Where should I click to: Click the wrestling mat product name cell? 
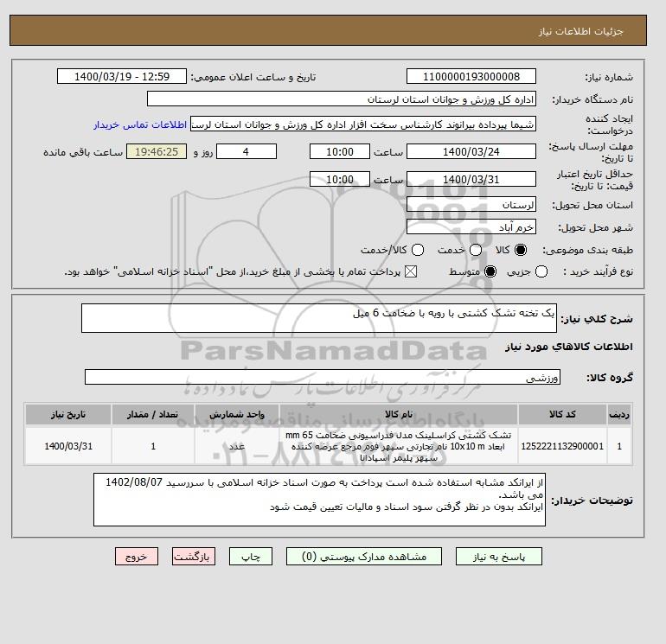click(399, 446)
